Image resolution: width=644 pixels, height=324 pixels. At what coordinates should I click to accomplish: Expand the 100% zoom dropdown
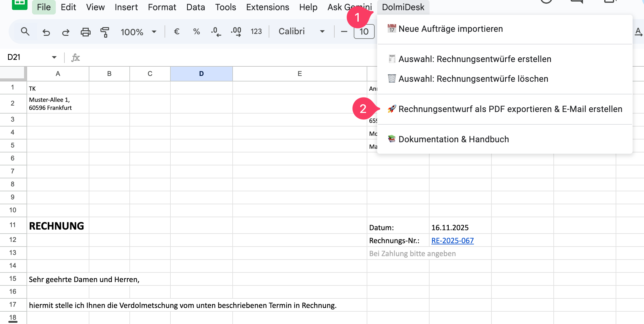pyautogui.click(x=154, y=32)
